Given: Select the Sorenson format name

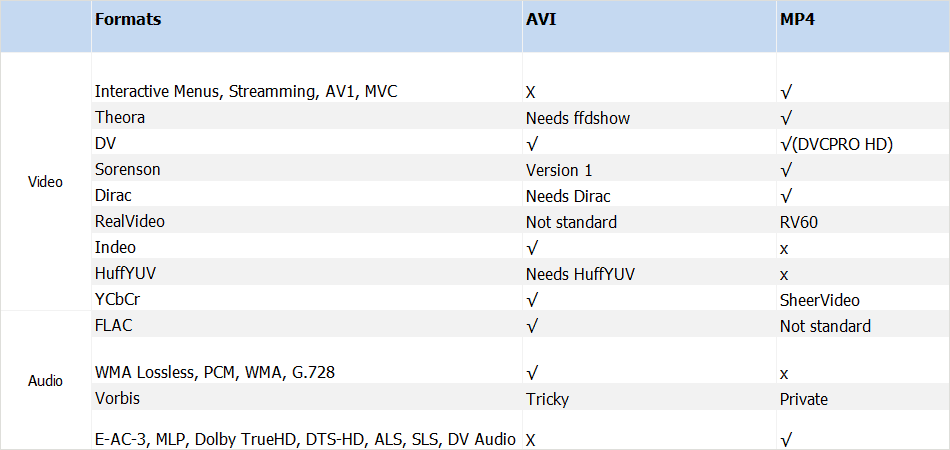Looking at the screenshot, I should pyautogui.click(x=128, y=170).
